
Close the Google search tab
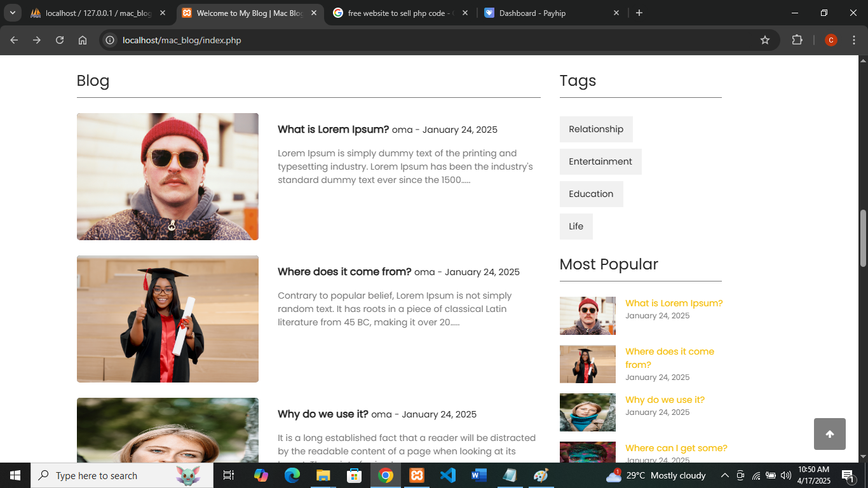pos(465,13)
